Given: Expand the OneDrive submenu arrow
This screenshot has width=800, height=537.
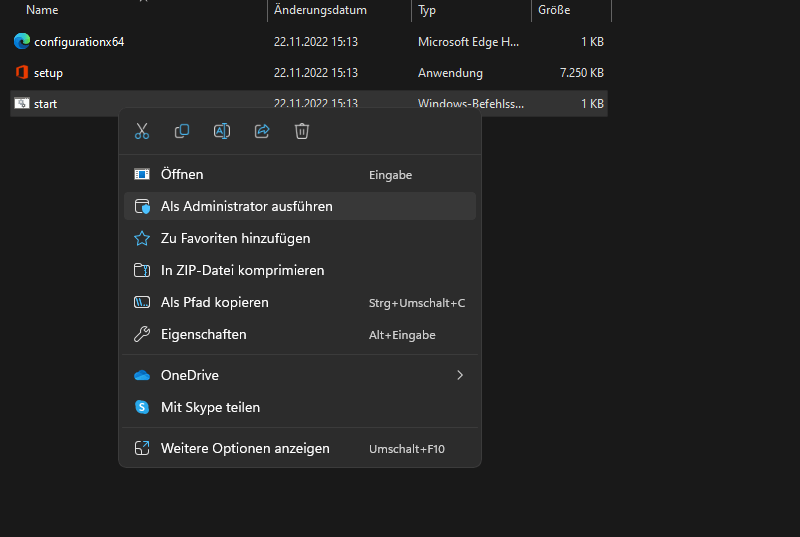Looking at the screenshot, I should pos(460,375).
